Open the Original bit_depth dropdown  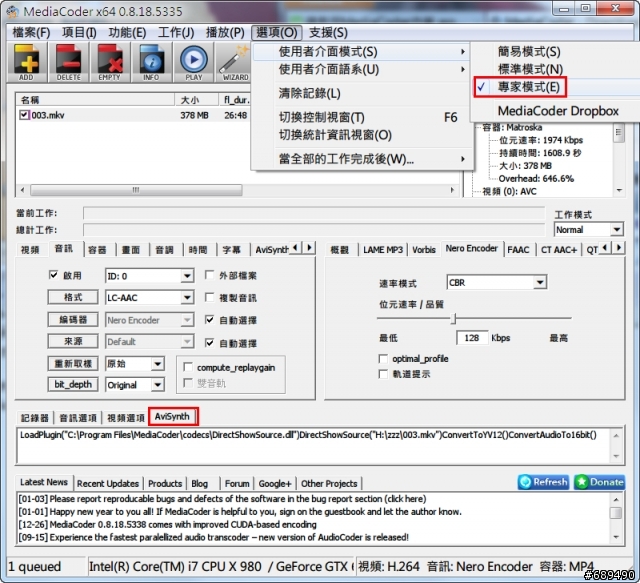pos(158,385)
